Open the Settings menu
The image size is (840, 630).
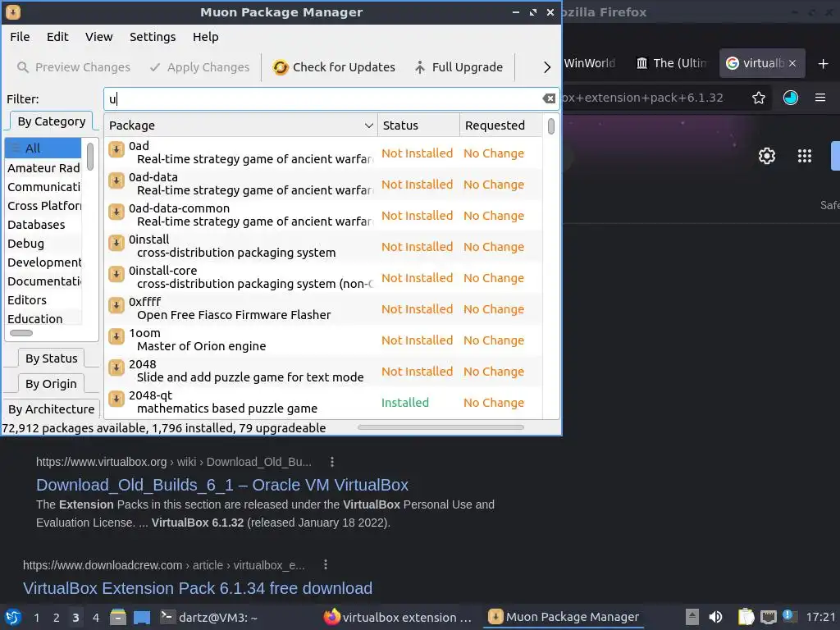[x=153, y=37]
